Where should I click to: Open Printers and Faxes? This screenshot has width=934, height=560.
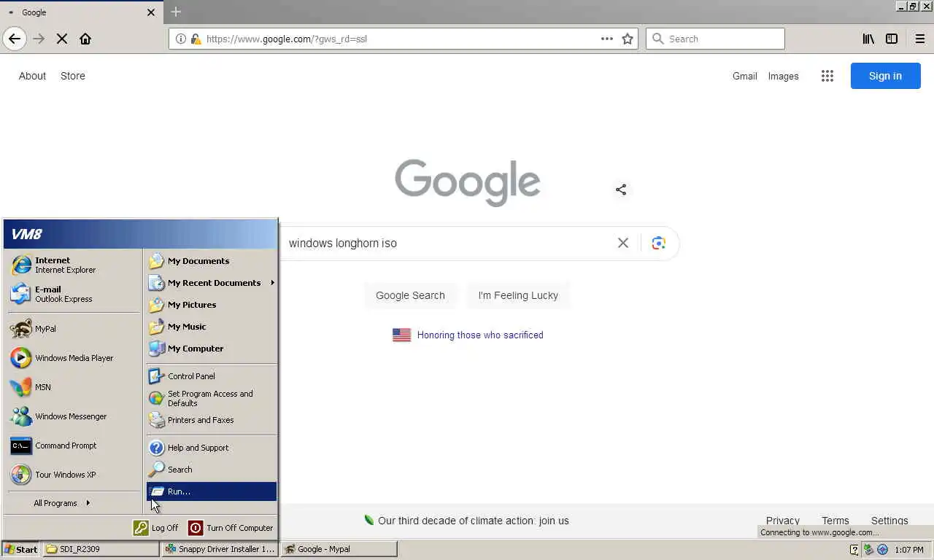(x=212, y=420)
